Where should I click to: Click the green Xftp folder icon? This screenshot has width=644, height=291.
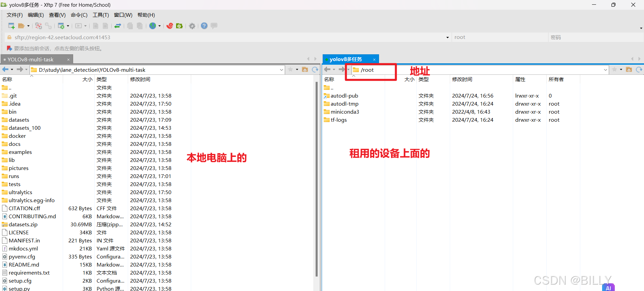[179, 26]
